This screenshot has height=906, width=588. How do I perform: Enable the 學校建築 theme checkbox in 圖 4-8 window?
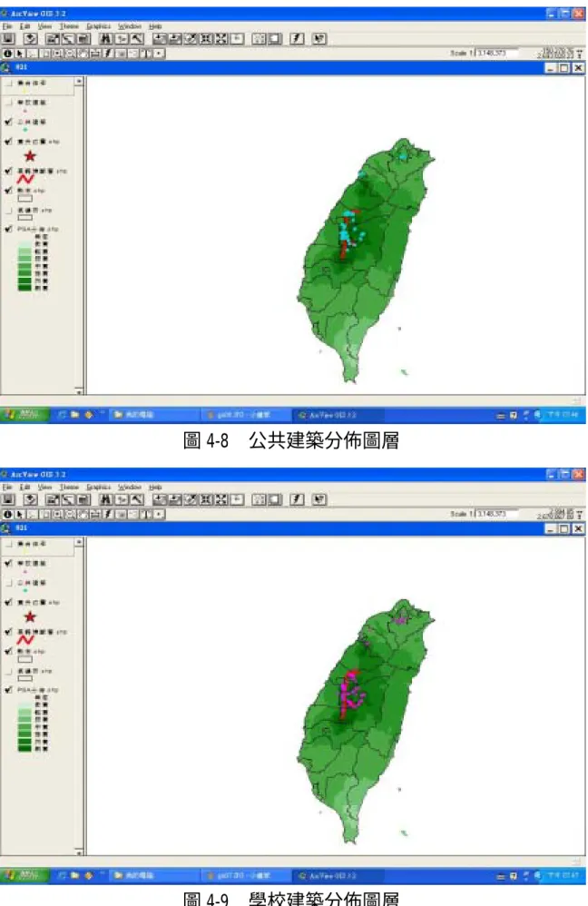(8, 103)
